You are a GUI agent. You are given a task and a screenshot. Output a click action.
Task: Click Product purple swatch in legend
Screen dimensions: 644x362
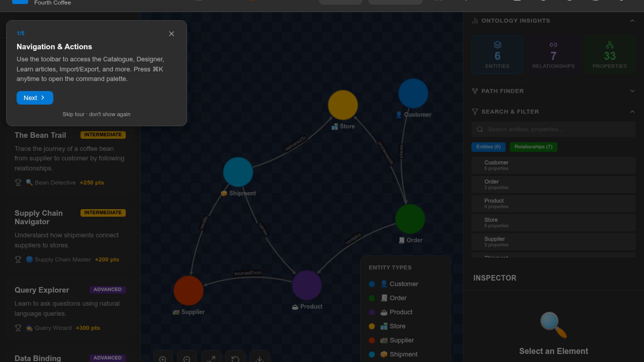[x=372, y=312]
